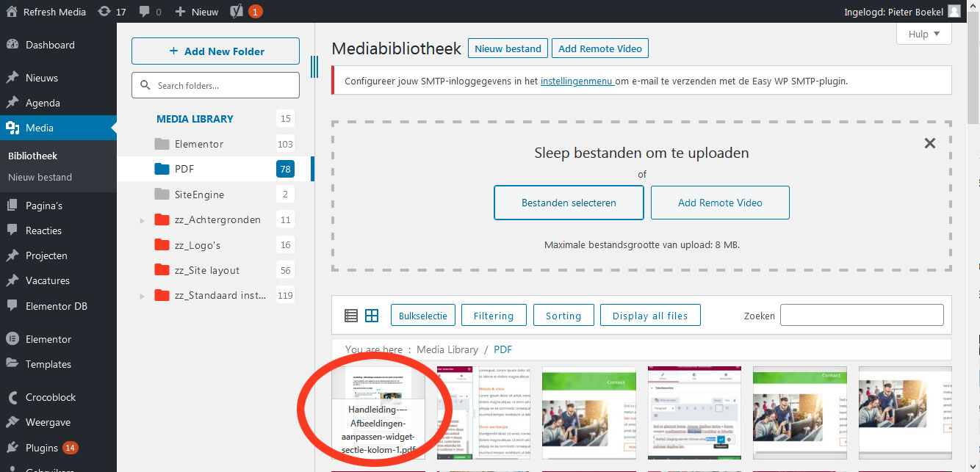Click the Refresh Media home icon
The height and width of the screenshot is (472, 980).
[x=12, y=12]
